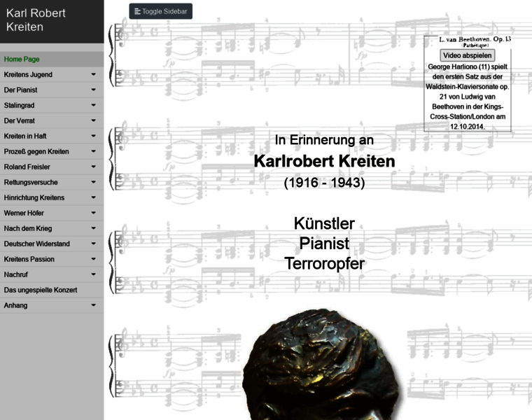This screenshot has height=420, width=532.
Task: Click the Terroropfer text
Action: (x=324, y=264)
